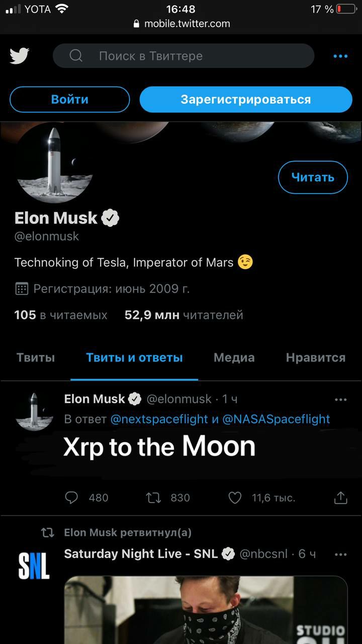Open the Нравится tab
This screenshot has width=362, height=644.
click(315, 358)
